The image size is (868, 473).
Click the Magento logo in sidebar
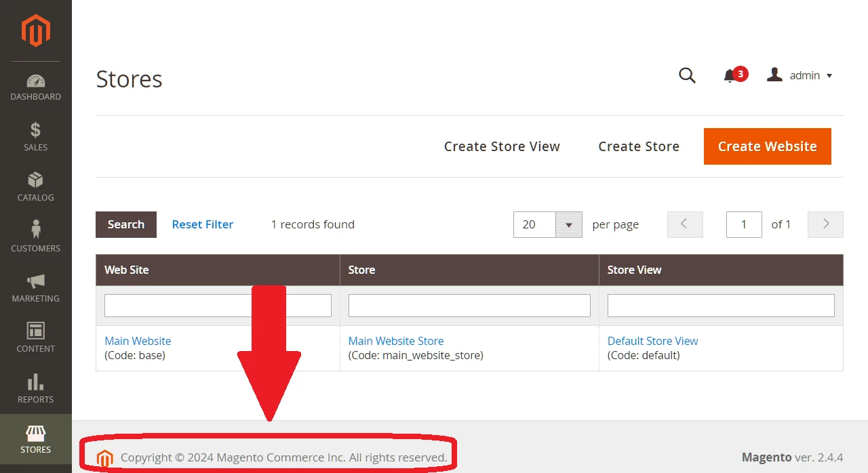pyautogui.click(x=35, y=30)
